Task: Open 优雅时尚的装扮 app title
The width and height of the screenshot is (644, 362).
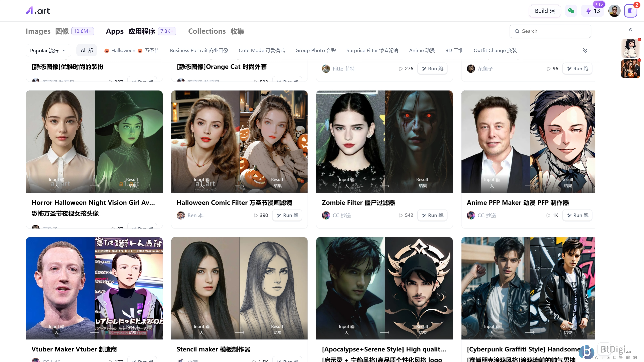Action: (x=67, y=67)
